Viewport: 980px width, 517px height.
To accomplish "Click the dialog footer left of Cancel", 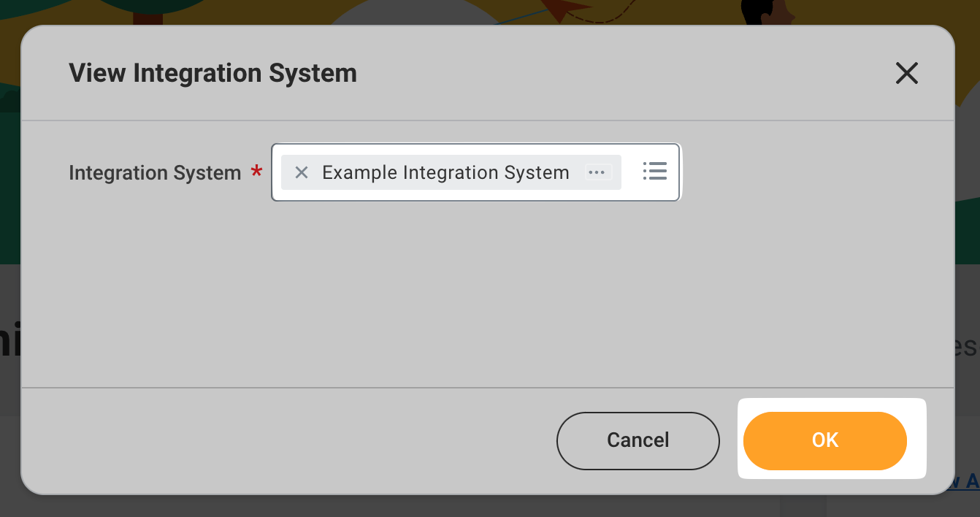I will tap(292, 440).
